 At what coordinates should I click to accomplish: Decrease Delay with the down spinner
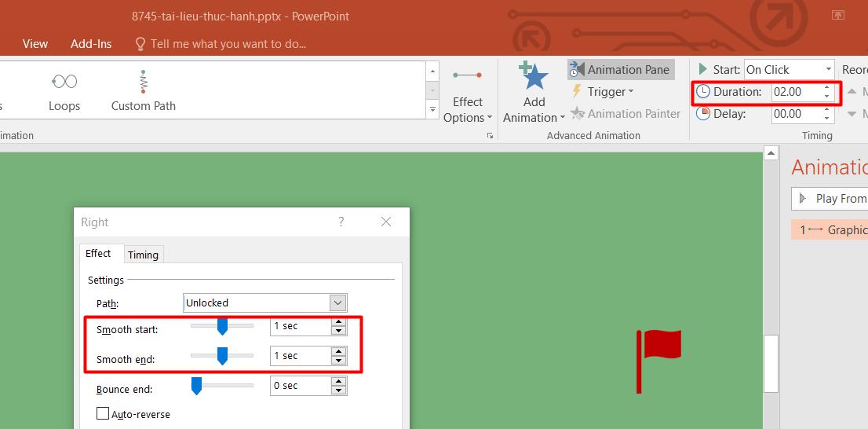pyautogui.click(x=827, y=119)
